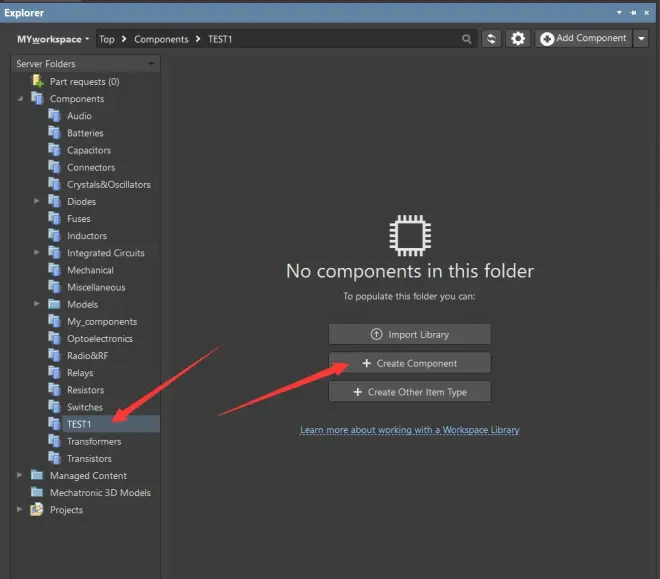Image resolution: width=660 pixels, height=579 pixels.
Task: Click the Diodes folder icon
Action: 54,201
